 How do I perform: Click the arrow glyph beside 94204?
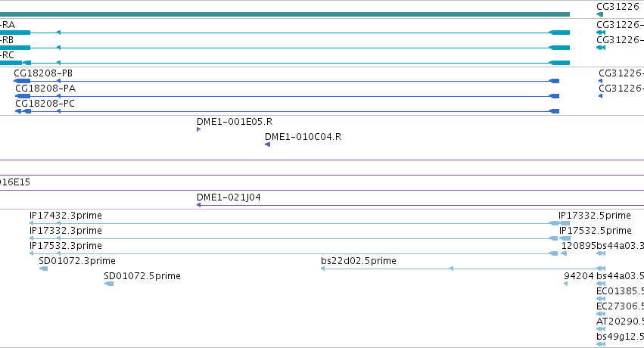pyautogui.click(x=565, y=284)
